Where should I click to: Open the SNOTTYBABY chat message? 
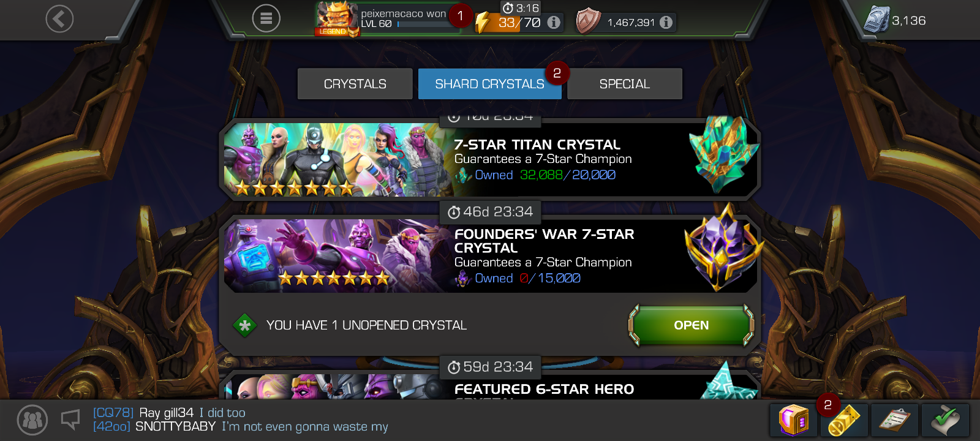tap(240, 427)
